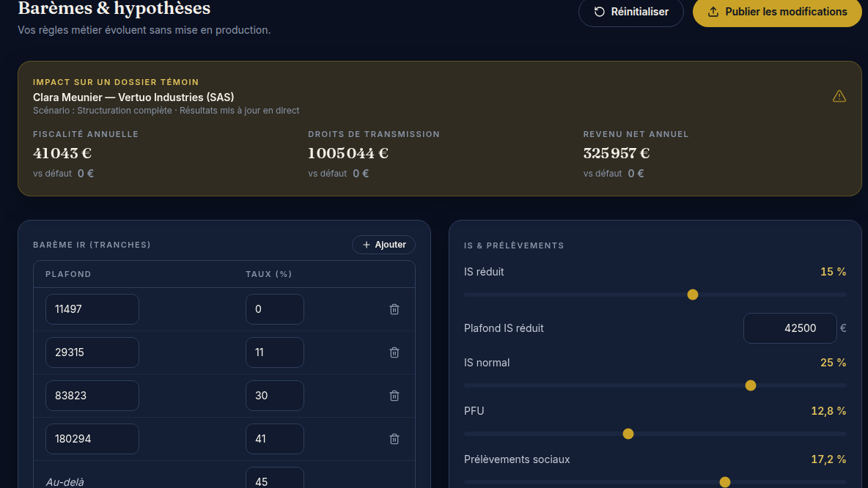Click the droits de transmission value 1 005 044 €

click(x=348, y=153)
